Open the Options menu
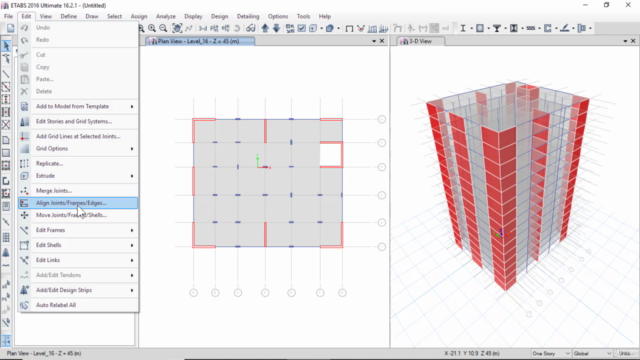The height and width of the screenshot is (360, 640). 278,16
